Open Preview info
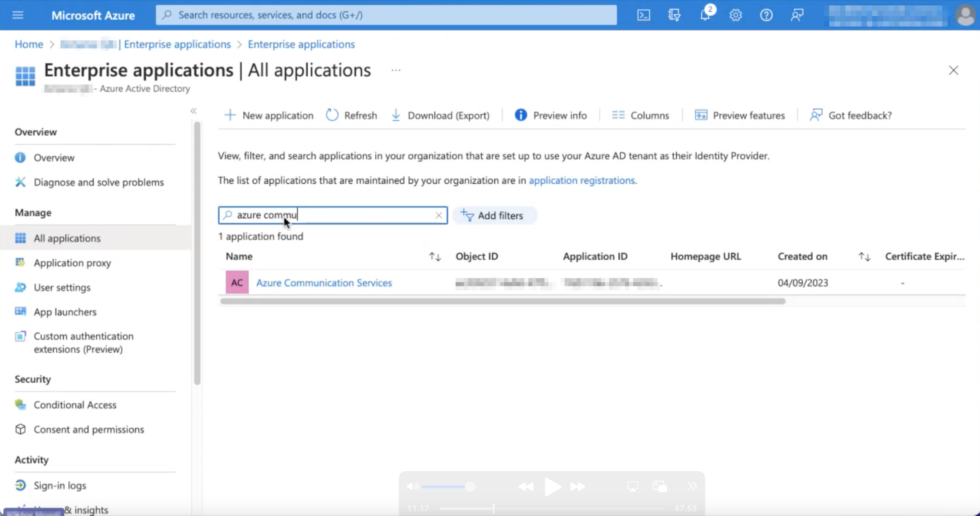This screenshot has width=980, height=516. click(550, 115)
